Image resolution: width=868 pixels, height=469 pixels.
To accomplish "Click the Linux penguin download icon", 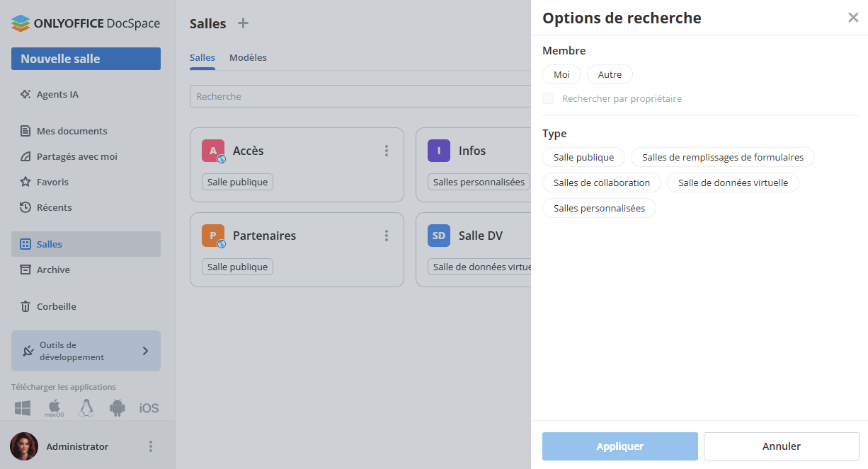I will click(86, 408).
